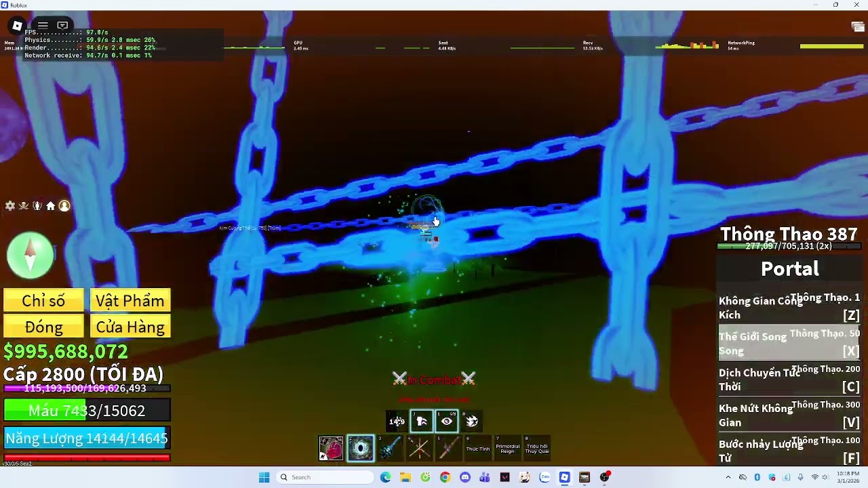
Task: Click the In Combat status indicator
Action: [x=434, y=380]
